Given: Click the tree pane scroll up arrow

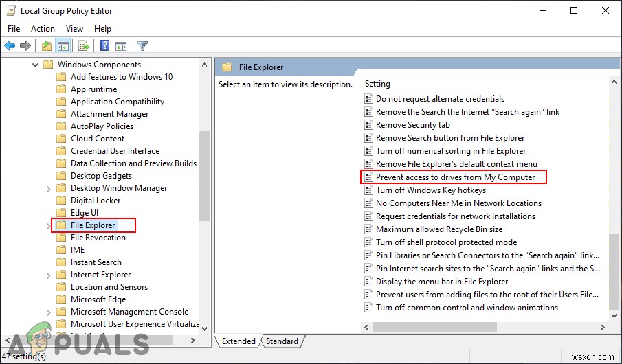Looking at the screenshot, I should 204,65.
